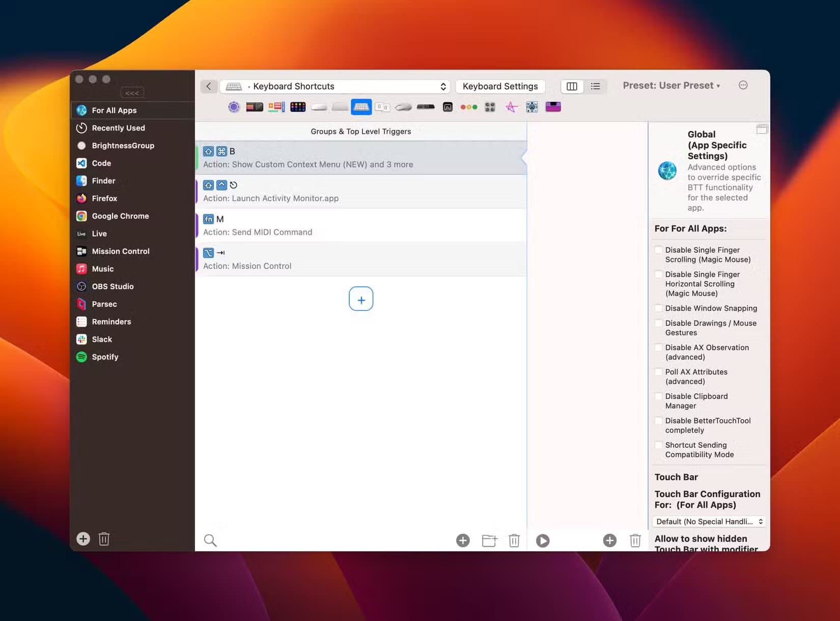Select Google Chrome in the app sidebar
Viewport: 840px width, 621px height.
pyautogui.click(x=120, y=216)
